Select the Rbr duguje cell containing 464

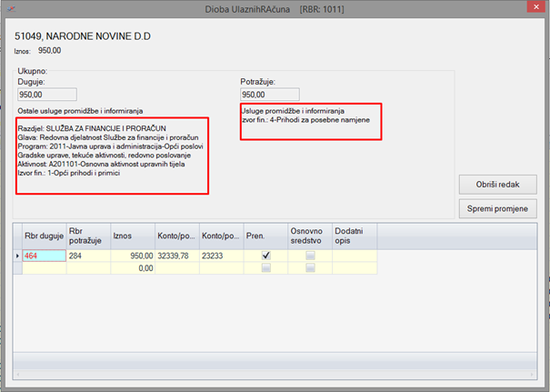(45, 256)
